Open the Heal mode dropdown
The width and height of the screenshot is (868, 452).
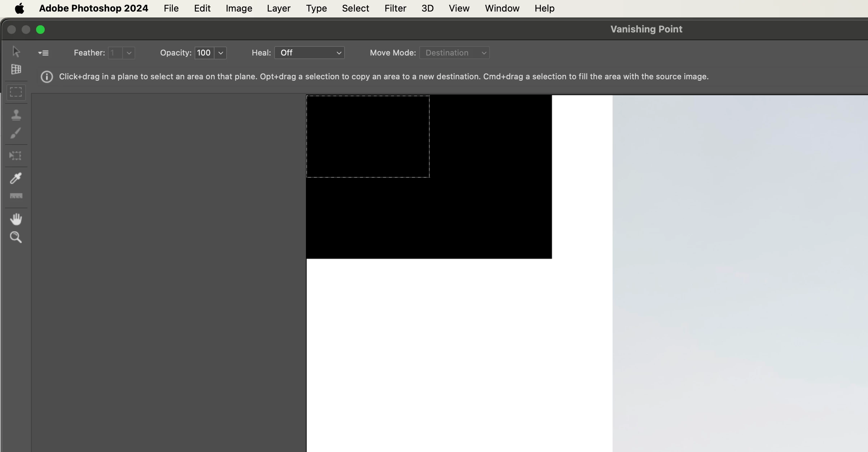(x=309, y=53)
